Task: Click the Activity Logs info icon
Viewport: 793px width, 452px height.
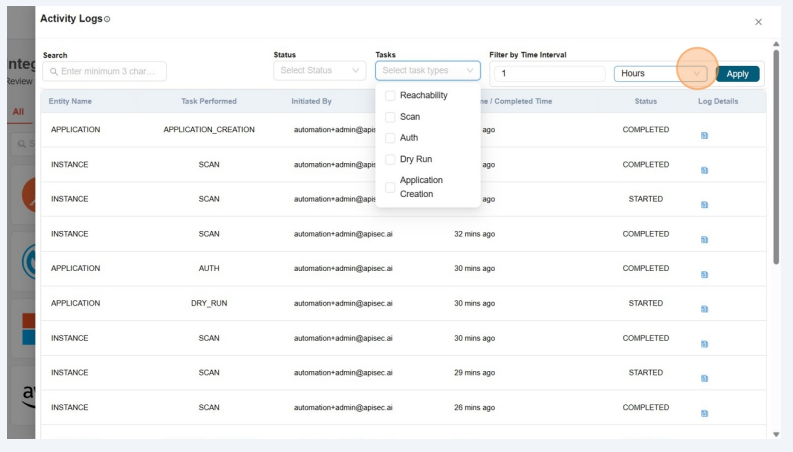Action: (x=107, y=19)
